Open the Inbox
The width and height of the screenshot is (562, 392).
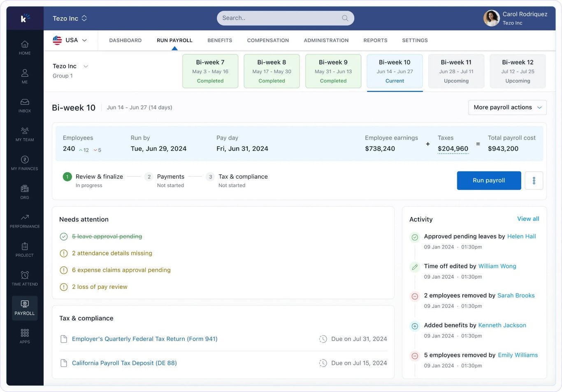(24, 105)
